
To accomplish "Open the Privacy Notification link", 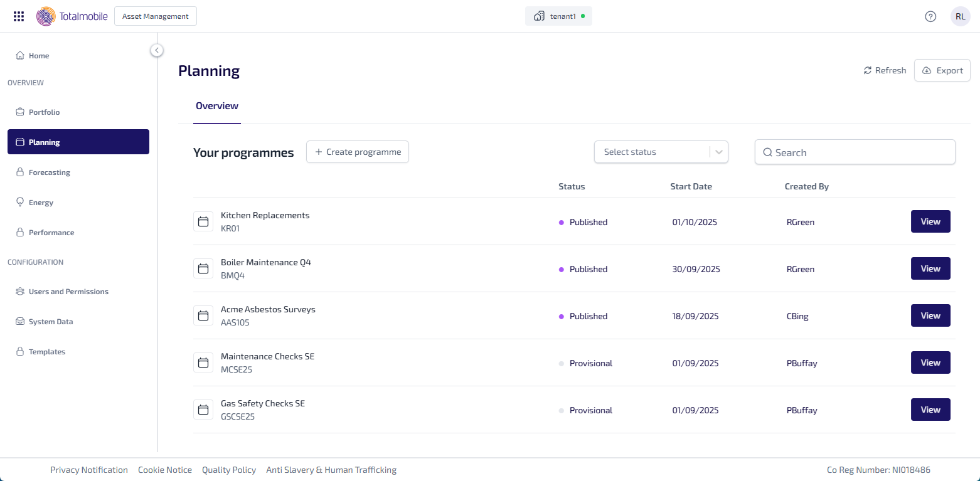I will 89,470.
